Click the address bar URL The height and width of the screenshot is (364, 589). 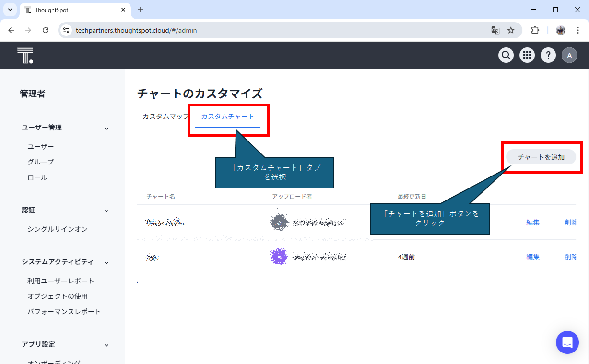[136, 30]
